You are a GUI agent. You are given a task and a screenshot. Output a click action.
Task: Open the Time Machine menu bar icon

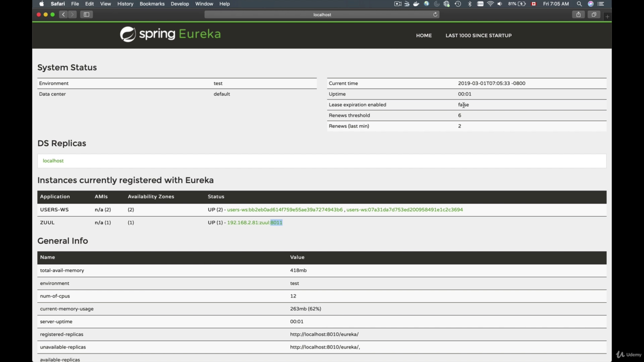[x=458, y=4]
